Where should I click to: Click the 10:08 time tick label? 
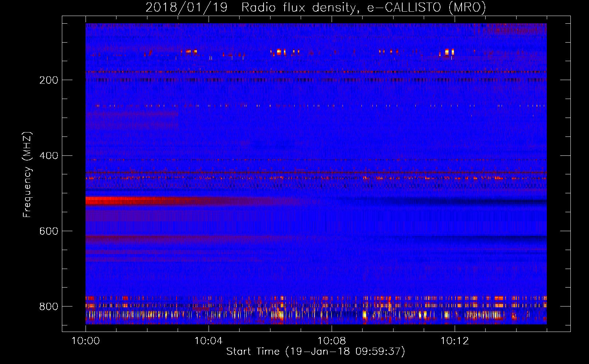332,341
